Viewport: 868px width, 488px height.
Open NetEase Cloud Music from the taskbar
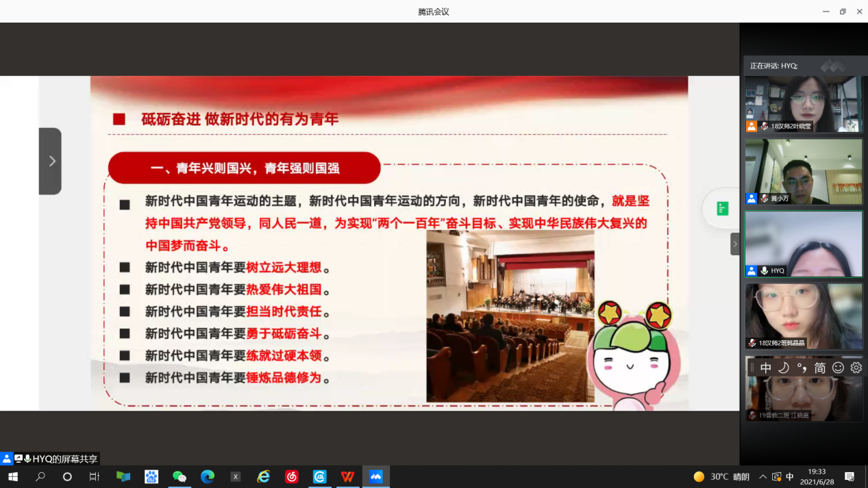pyautogui.click(x=292, y=477)
